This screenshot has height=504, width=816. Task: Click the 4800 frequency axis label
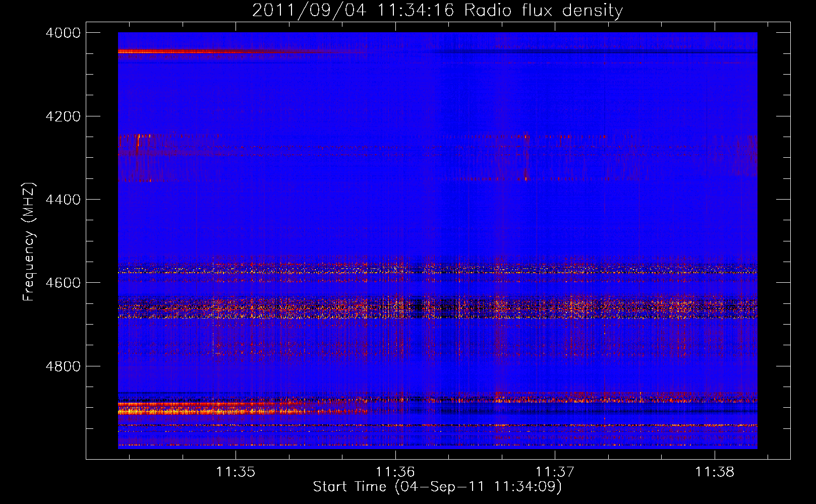pos(63,366)
